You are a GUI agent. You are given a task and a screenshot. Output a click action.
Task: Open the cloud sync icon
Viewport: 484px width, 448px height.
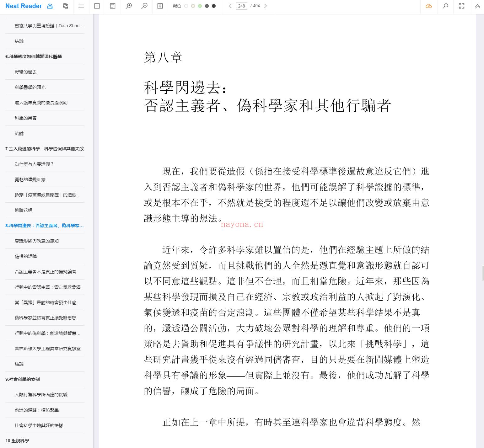[429, 6]
